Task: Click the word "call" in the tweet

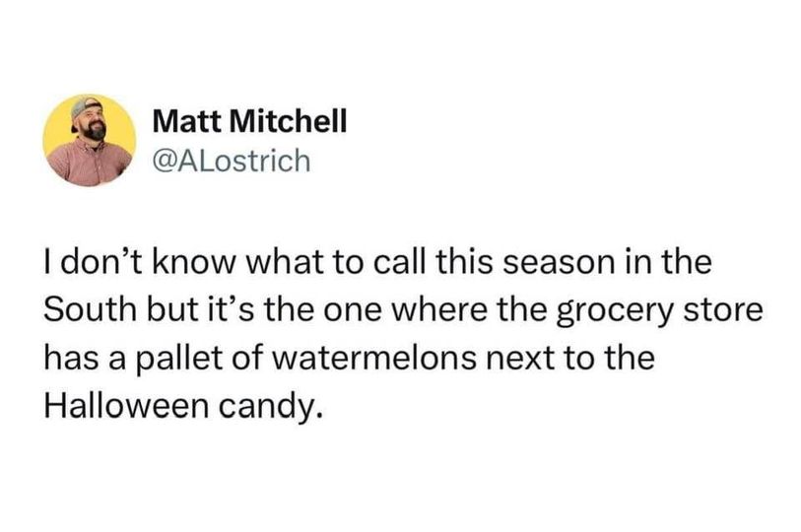Action: tap(396, 264)
